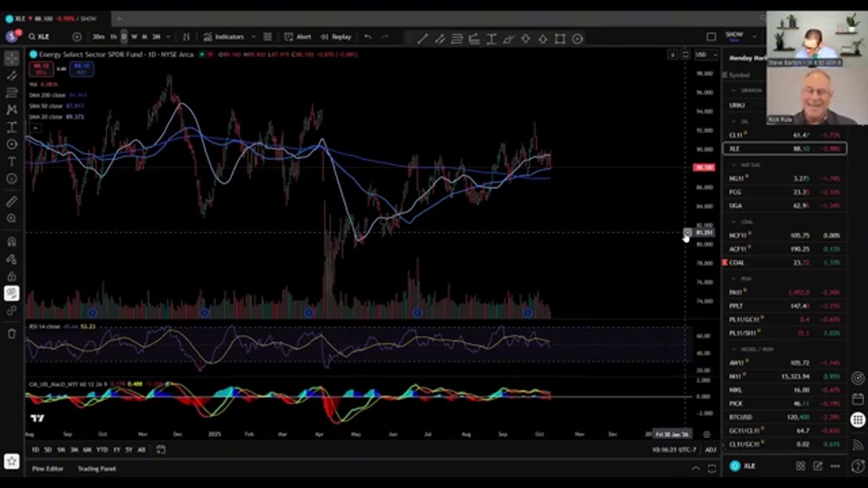This screenshot has height=488, width=868.
Task: Undo the last chart action
Action: [368, 37]
